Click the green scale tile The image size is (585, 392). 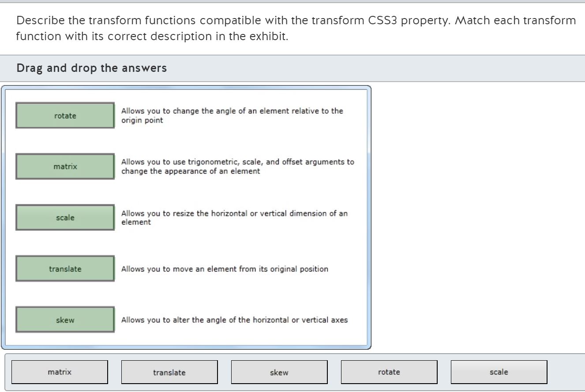(x=65, y=217)
